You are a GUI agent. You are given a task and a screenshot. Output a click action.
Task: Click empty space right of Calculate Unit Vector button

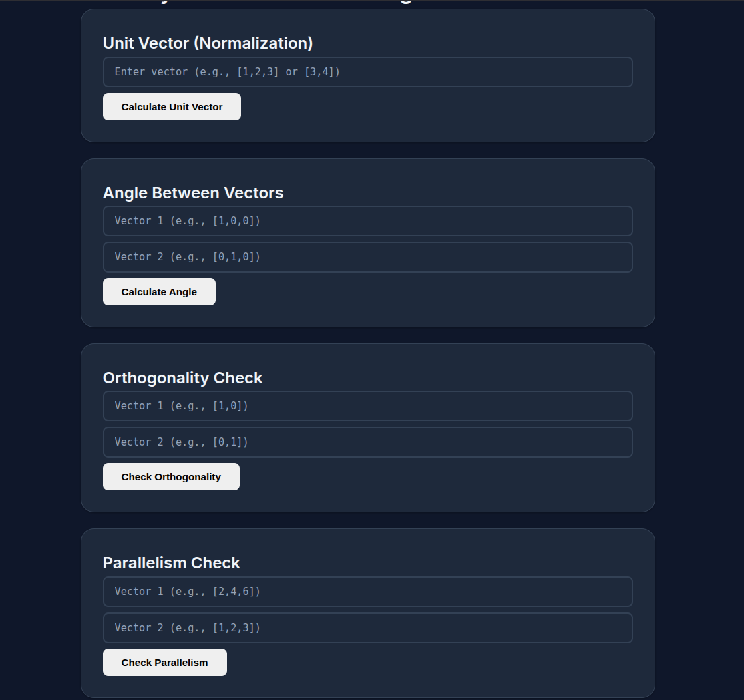[x=434, y=107]
